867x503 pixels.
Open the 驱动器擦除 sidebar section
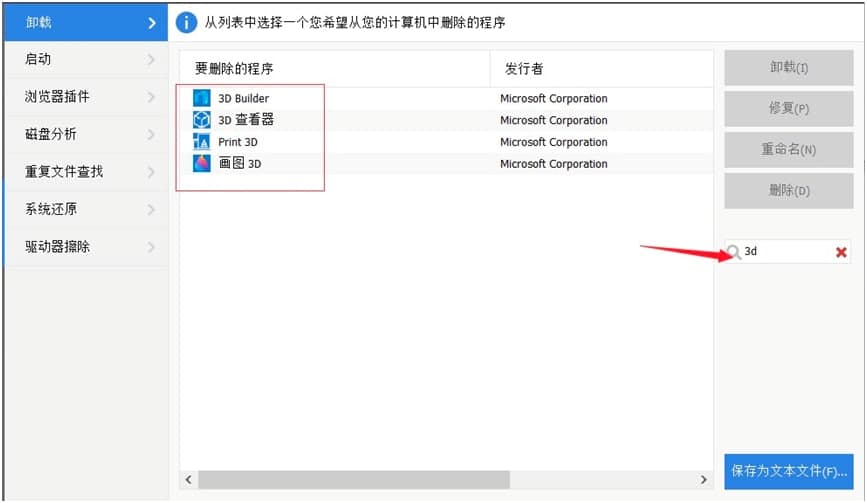tap(86, 247)
